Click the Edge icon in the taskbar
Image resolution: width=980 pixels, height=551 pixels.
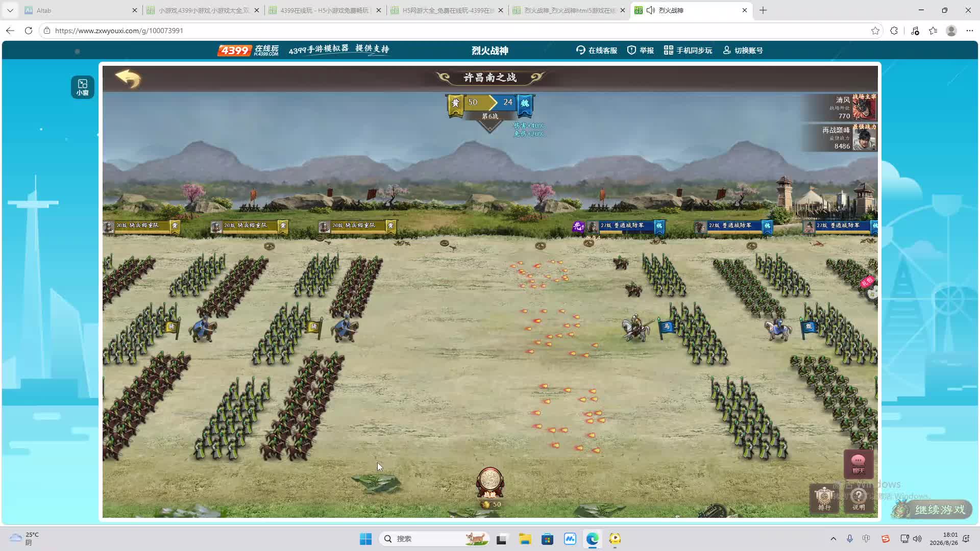point(592,539)
